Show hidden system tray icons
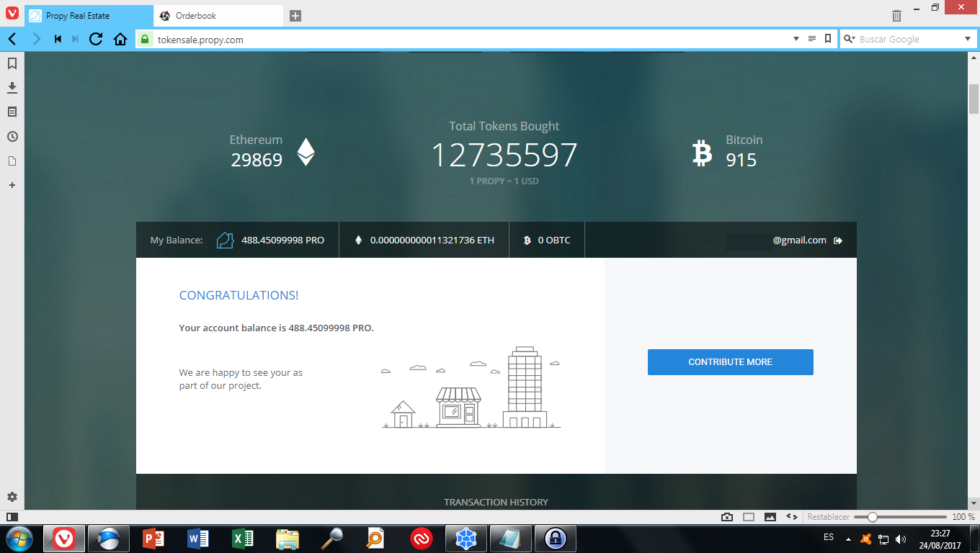Image resolution: width=980 pixels, height=553 pixels. [x=847, y=539]
